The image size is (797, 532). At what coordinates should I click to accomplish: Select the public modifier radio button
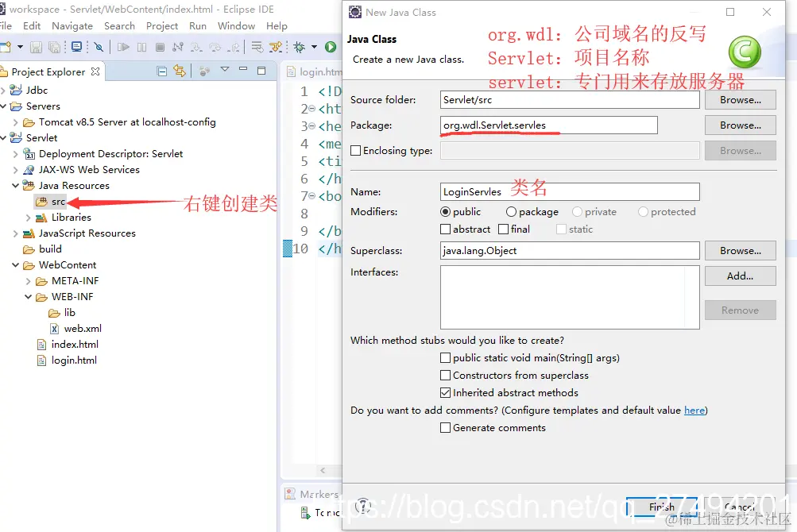(x=445, y=212)
